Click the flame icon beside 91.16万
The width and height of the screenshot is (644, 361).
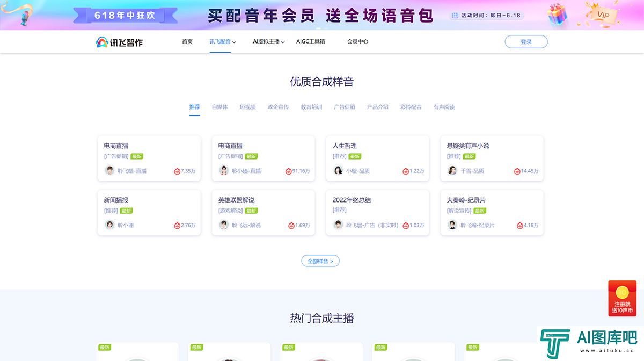tap(289, 171)
